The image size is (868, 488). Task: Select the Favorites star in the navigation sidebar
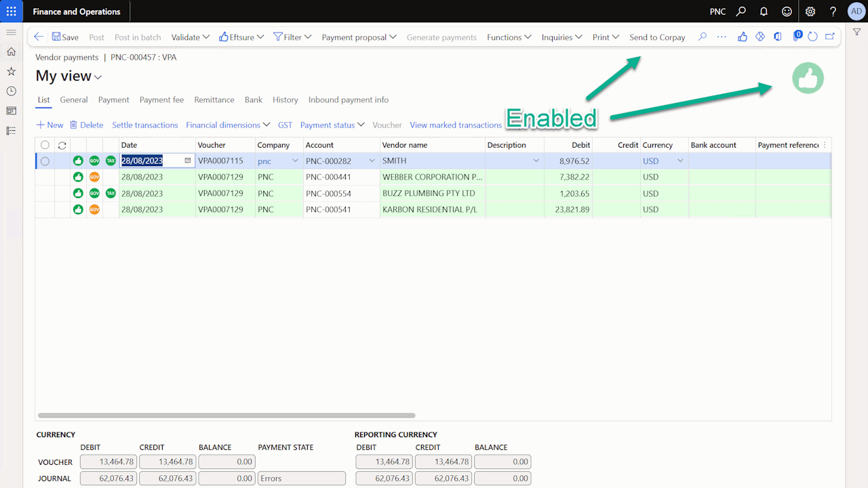[11, 70]
